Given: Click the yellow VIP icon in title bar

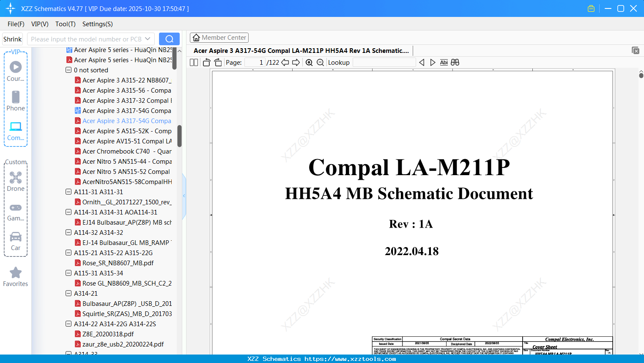Looking at the screenshot, I should point(591,8).
